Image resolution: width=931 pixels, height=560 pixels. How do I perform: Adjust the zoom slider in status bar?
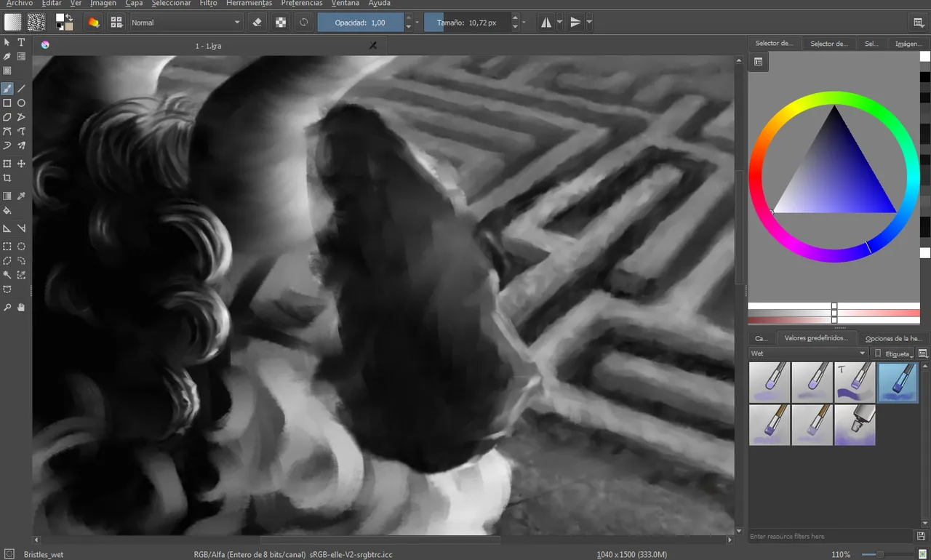point(880,554)
